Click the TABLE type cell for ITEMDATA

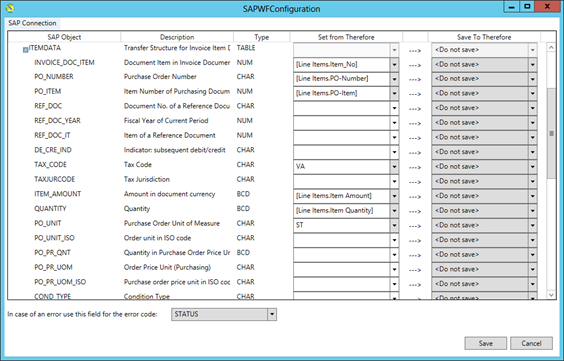[246, 48]
